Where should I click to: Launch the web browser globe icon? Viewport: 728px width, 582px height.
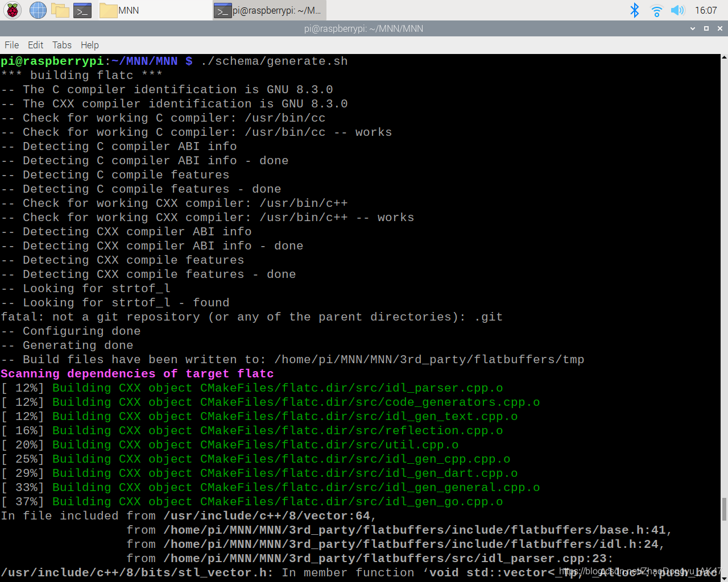click(x=38, y=10)
